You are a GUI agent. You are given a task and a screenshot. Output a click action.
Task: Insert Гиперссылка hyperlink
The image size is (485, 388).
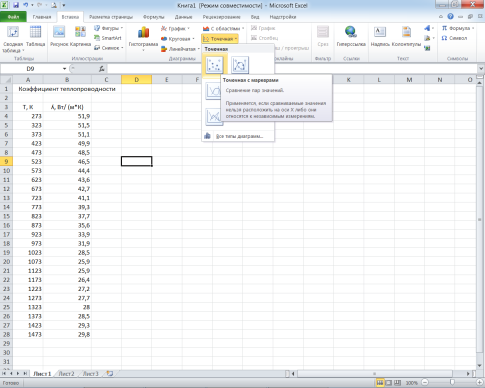pyautogui.click(x=351, y=36)
